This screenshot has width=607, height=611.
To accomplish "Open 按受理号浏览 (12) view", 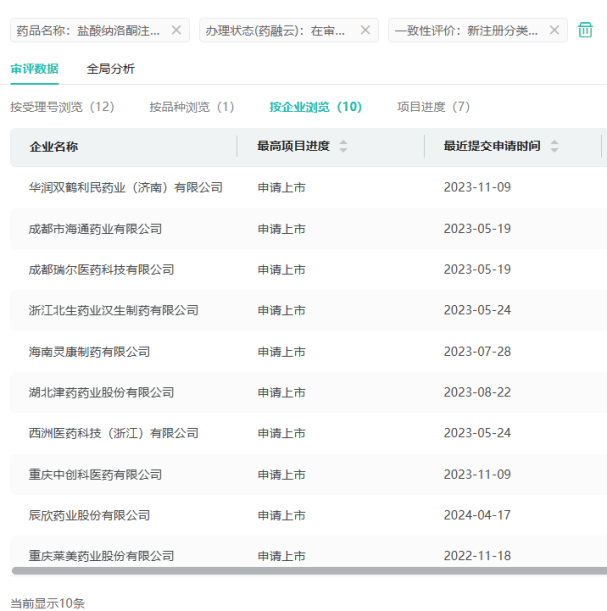I will (62, 107).
